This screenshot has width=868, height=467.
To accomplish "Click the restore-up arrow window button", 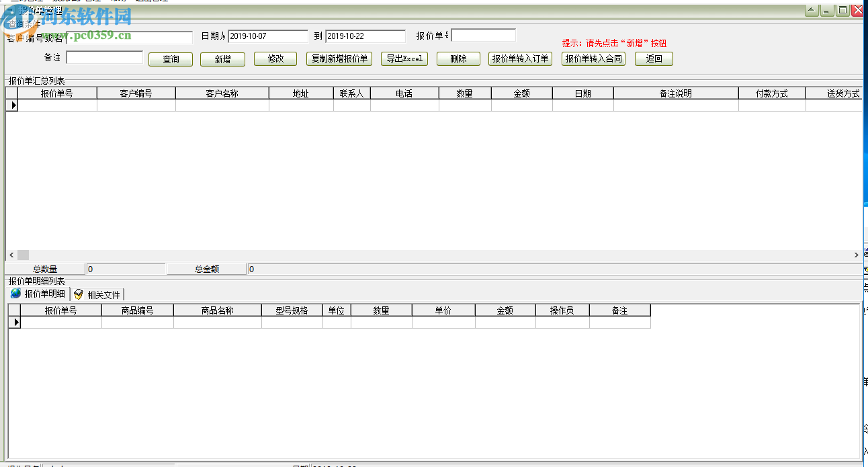I will pyautogui.click(x=812, y=10).
